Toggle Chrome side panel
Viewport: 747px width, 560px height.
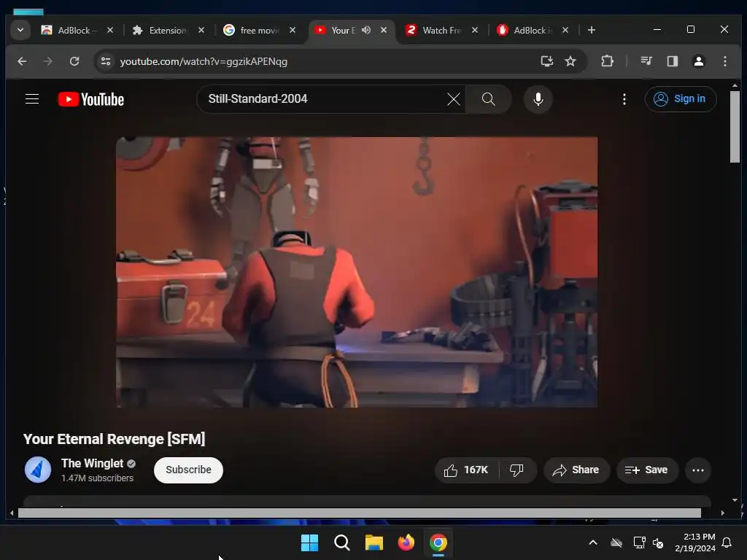672,61
